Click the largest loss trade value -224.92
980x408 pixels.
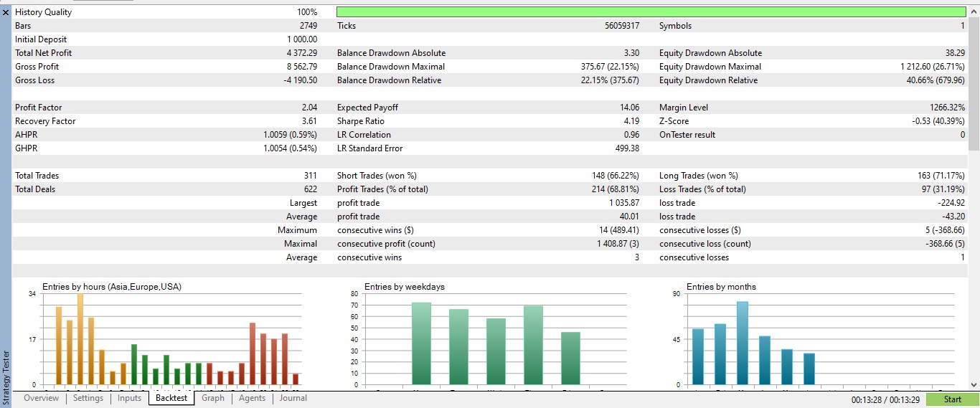(x=951, y=203)
